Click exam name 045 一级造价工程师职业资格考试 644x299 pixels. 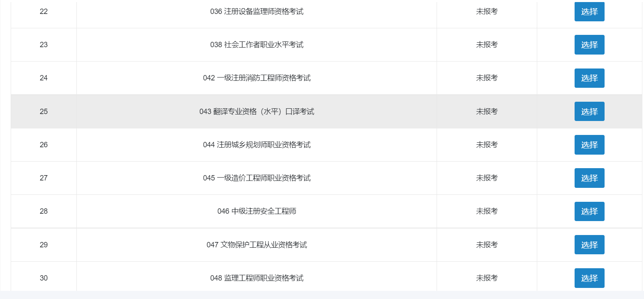click(x=257, y=178)
